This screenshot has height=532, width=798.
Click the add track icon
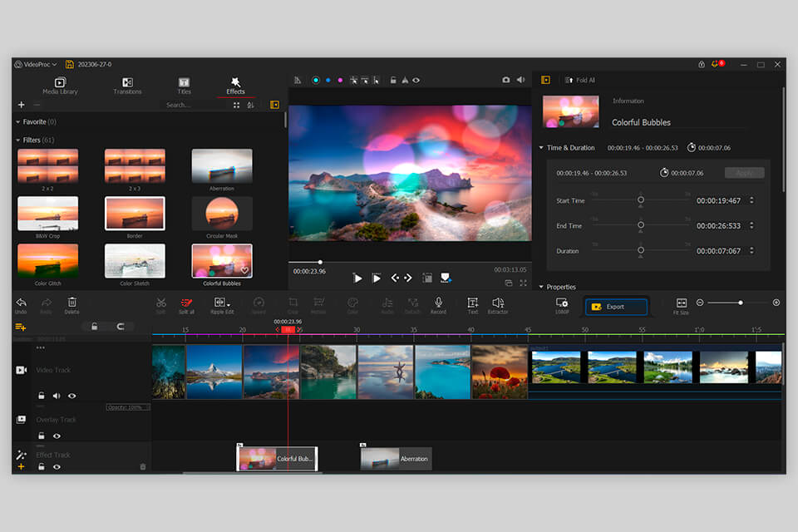click(20, 327)
